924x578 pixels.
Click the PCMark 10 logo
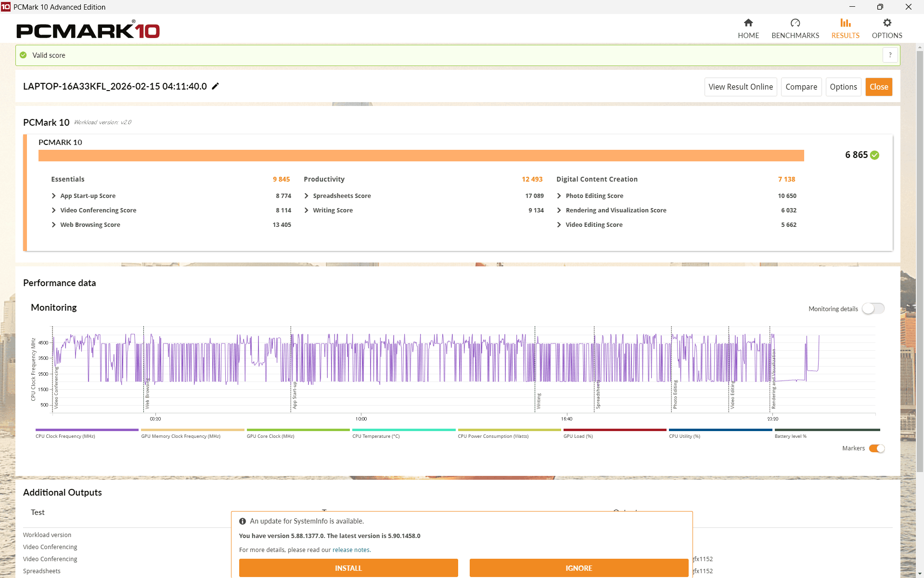(x=88, y=31)
